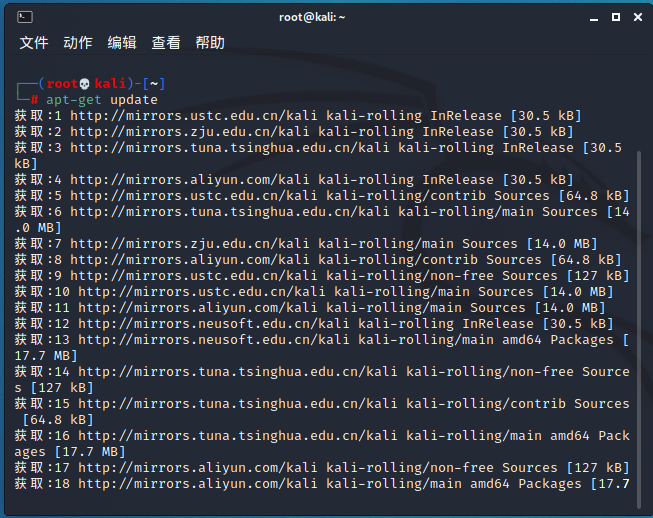
Task: Click line 获取:5 ustc contrib Sources
Action: [x=322, y=196]
